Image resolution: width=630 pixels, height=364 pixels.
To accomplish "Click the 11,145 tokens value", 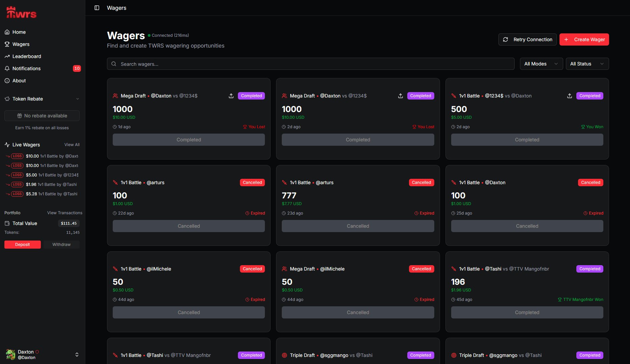I will click(x=73, y=232).
